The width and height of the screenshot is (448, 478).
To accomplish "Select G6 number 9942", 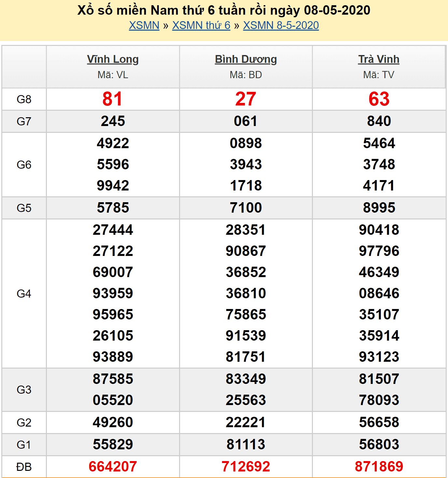I will 113,186.
